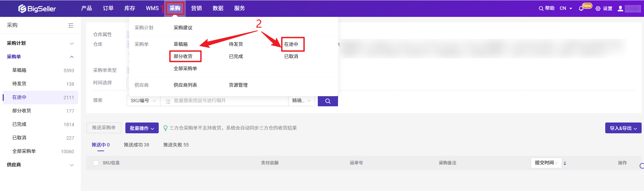644x191 pixels.
Task: Click the 推送采购单 button
Action: point(104,128)
